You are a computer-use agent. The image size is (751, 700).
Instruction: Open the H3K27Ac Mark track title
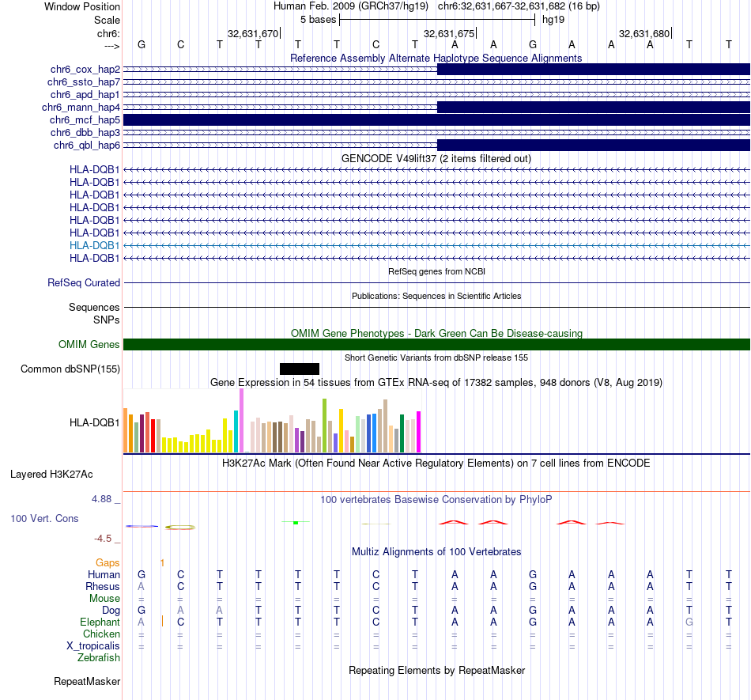coord(436,464)
